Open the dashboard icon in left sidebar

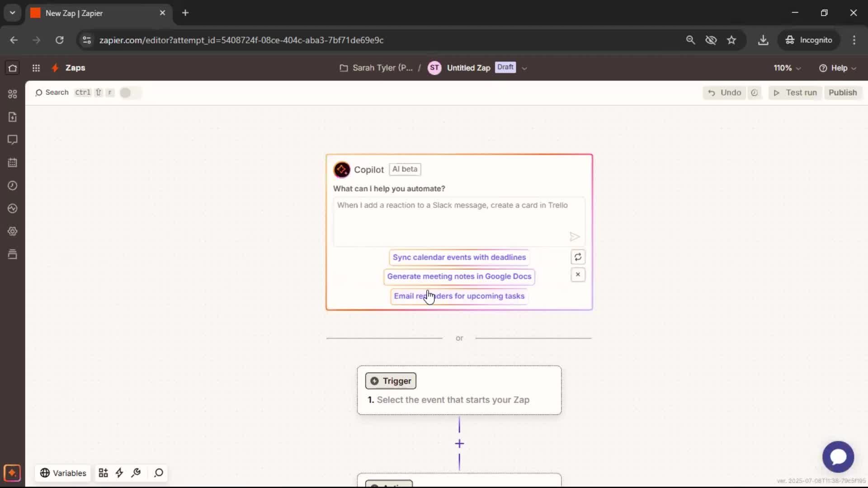click(12, 94)
